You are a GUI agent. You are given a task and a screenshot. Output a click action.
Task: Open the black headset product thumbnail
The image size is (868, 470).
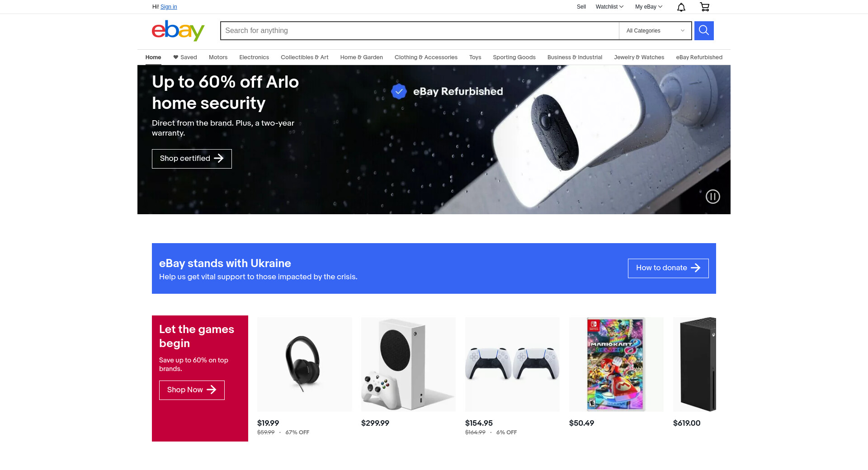pyautogui.click(x=304, y=364)
